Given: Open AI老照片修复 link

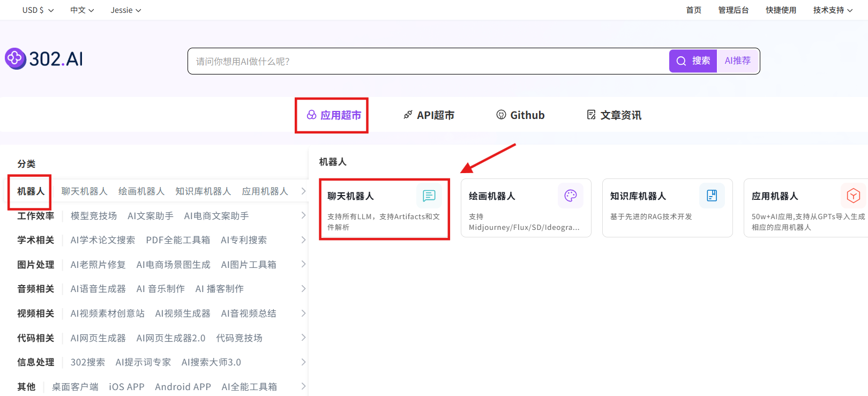Looking at the screenshot, I should point(98,264).
